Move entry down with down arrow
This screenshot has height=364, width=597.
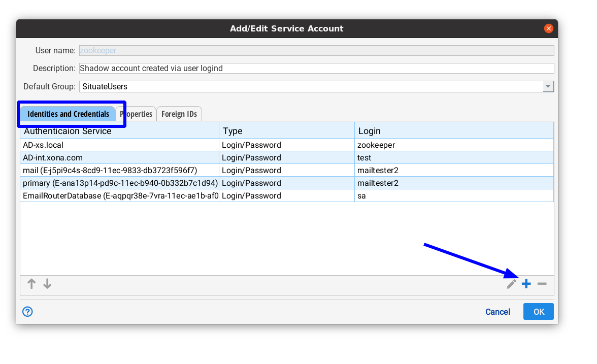[x=47, y=284]
